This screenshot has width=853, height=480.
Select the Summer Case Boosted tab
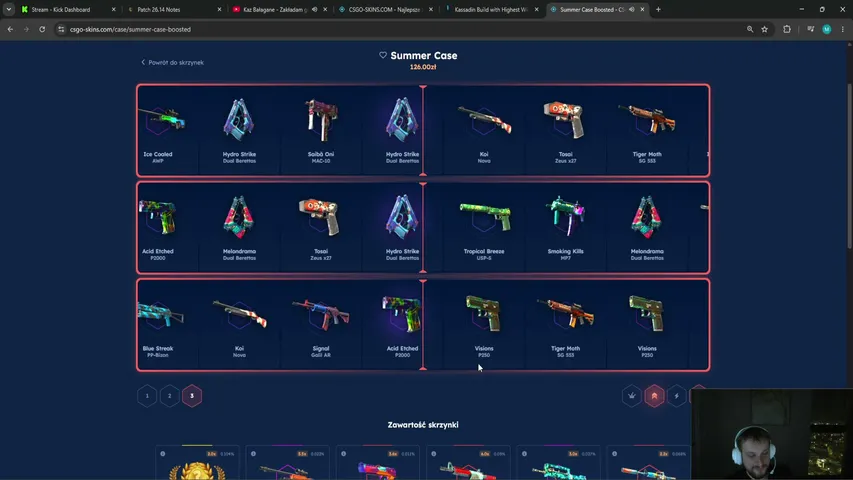tap(592, 9)
